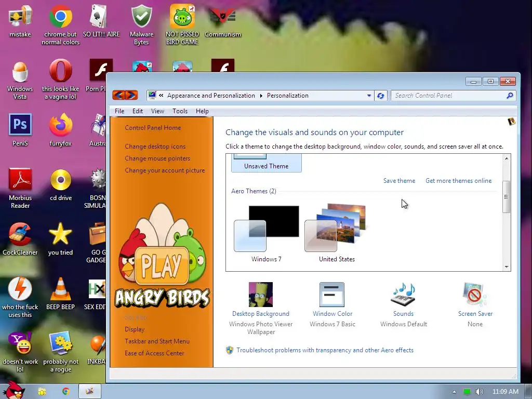This screenshot has width=532, height=399.
Task: Click theme list scrollbar up arrow
Action: (506, 158)
